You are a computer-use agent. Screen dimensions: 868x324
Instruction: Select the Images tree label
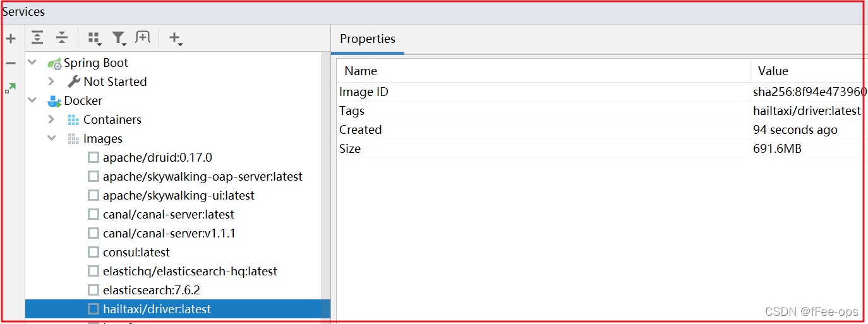pyautogui.click(x=103, y=138)
